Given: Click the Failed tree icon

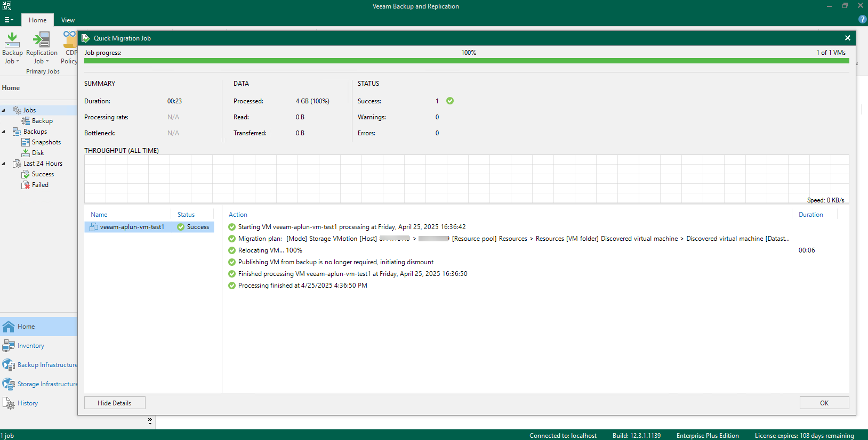Looking at the screenshot, I should 26,185.
